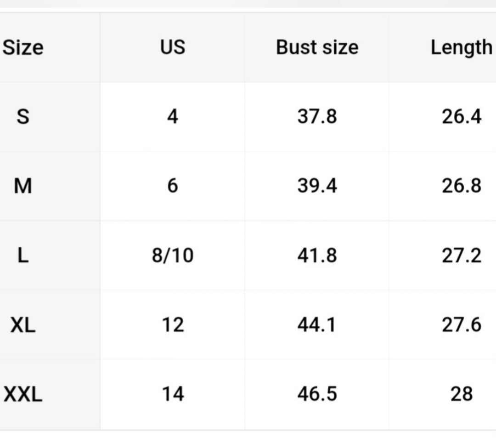This screenshot has height=448, width=496.
Task: Select the US column header
Action: (x=173, y=47)
